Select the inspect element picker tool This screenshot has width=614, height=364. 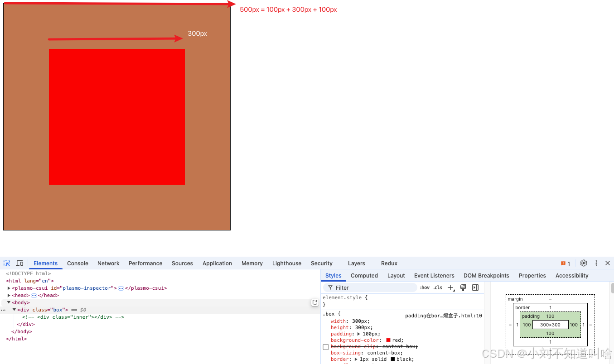tap(7, 263)
